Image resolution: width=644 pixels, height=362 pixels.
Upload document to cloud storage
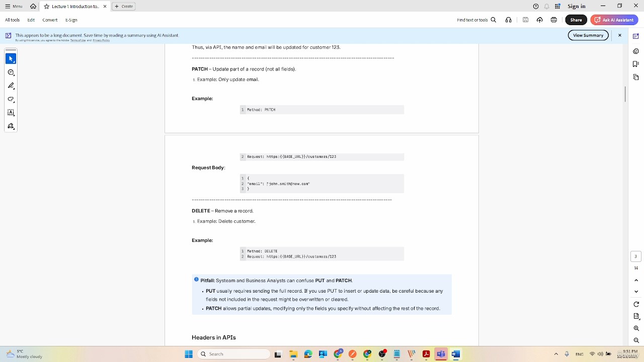tap(540, 20)
